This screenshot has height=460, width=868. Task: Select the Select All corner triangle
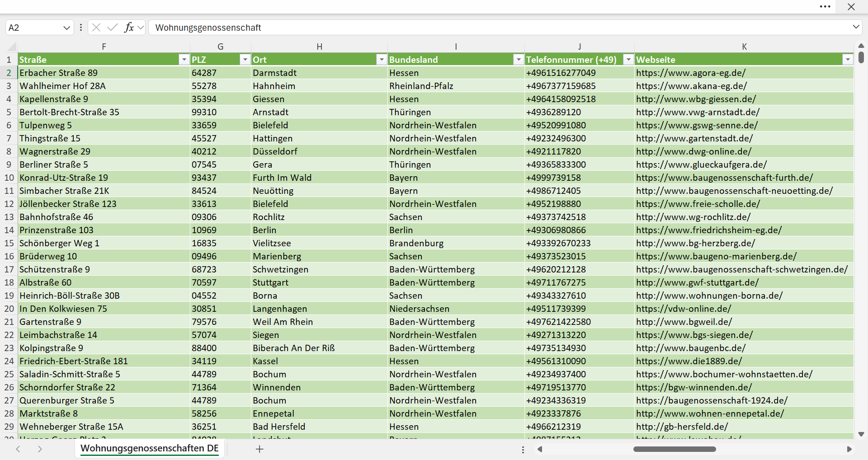(x=11, y=47)
